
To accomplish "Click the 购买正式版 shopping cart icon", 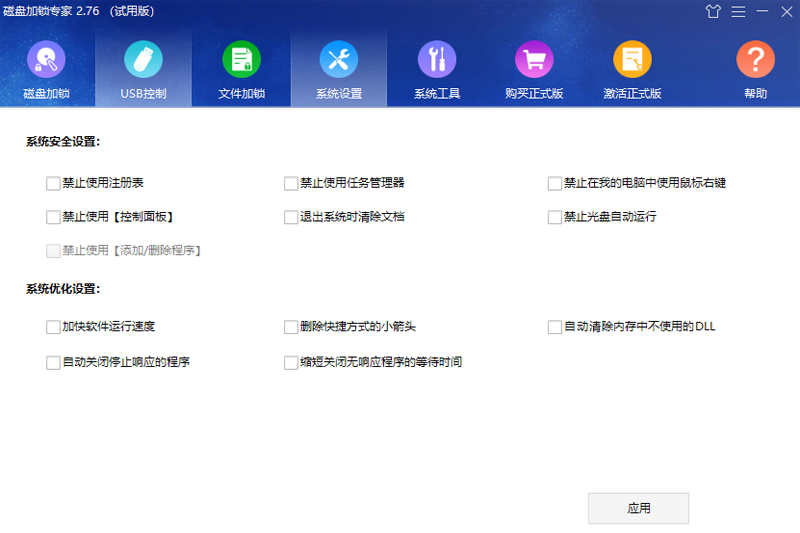I will coord(534,60).
